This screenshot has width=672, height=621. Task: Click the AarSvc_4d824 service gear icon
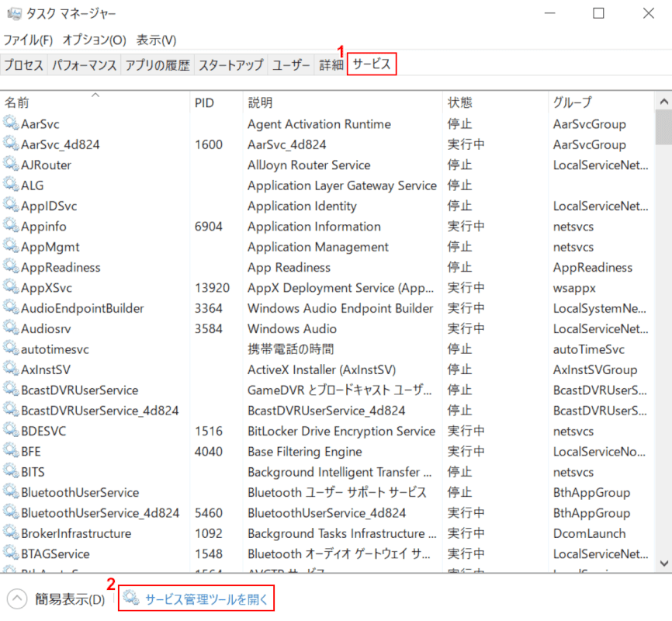coord(11,144)
